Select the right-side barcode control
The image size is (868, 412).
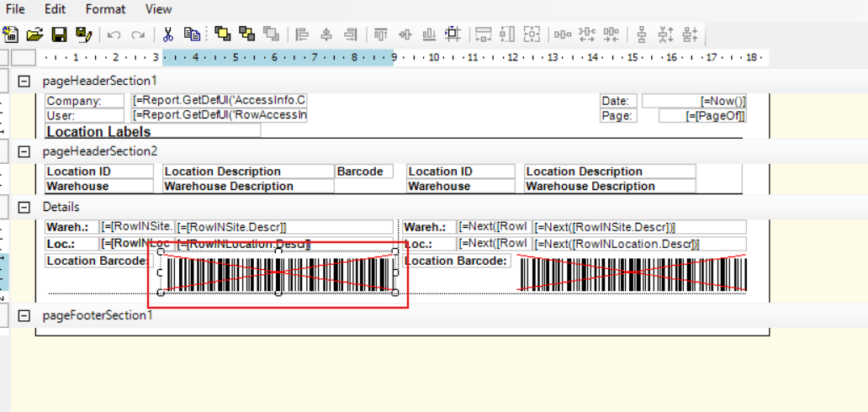tap(632, 273)
